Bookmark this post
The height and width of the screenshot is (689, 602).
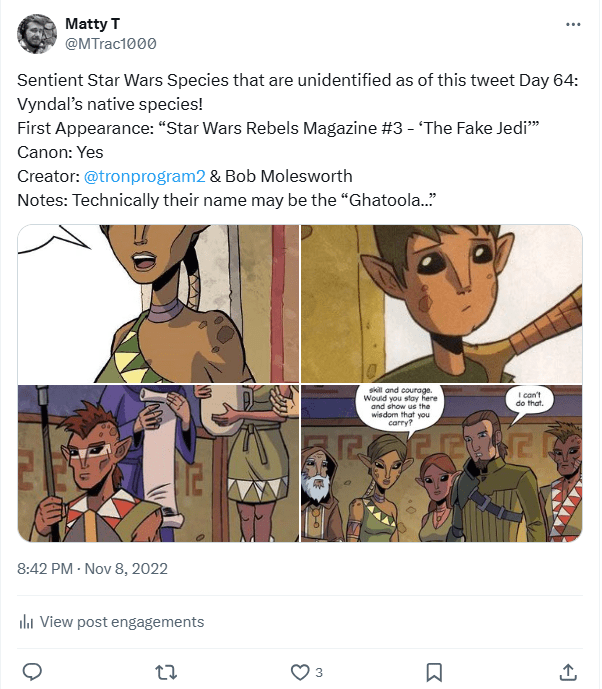(x=434, y=671)
